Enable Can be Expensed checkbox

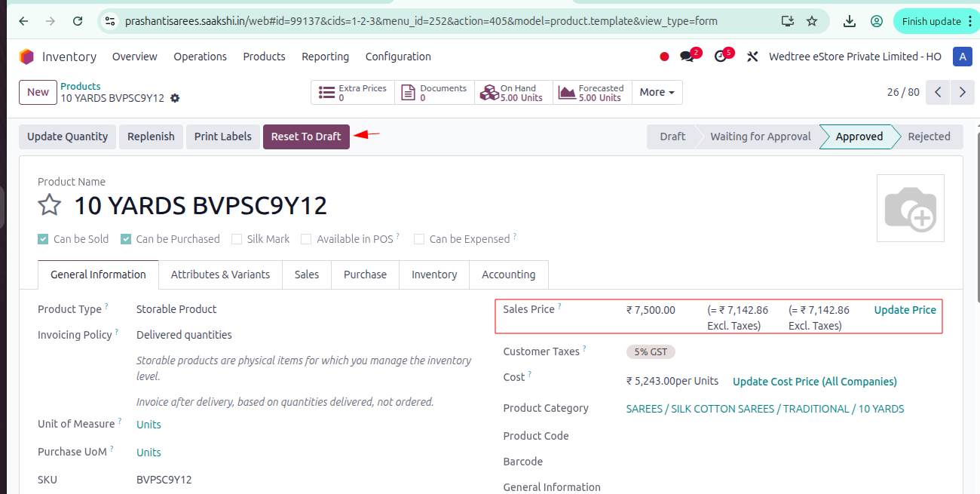[x=419, y=239]
